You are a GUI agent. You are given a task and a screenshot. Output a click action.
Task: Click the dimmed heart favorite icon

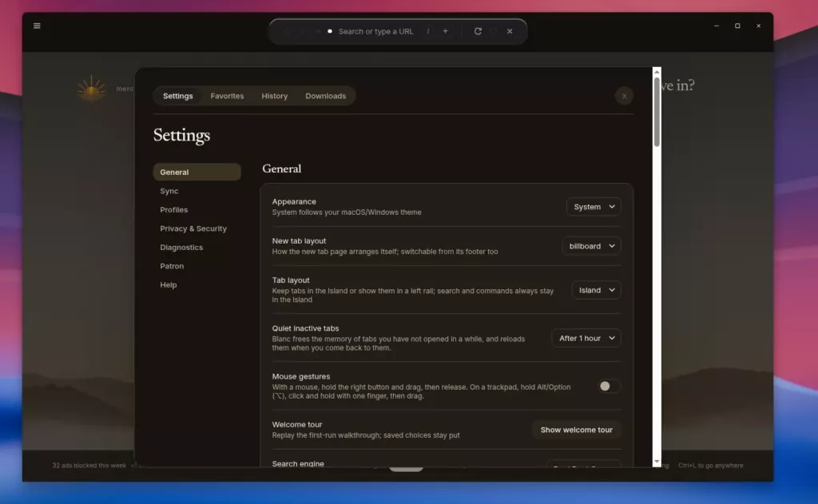tap(494, 31)
